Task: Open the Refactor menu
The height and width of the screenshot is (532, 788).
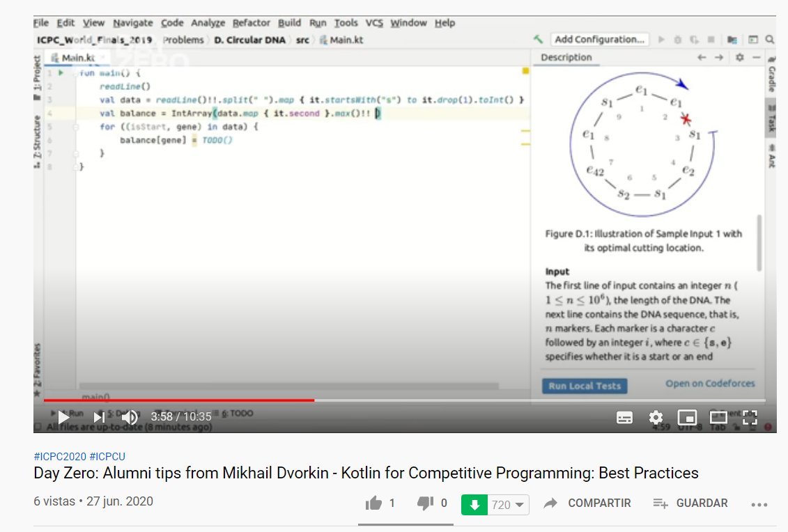Action: coord(252,22)
